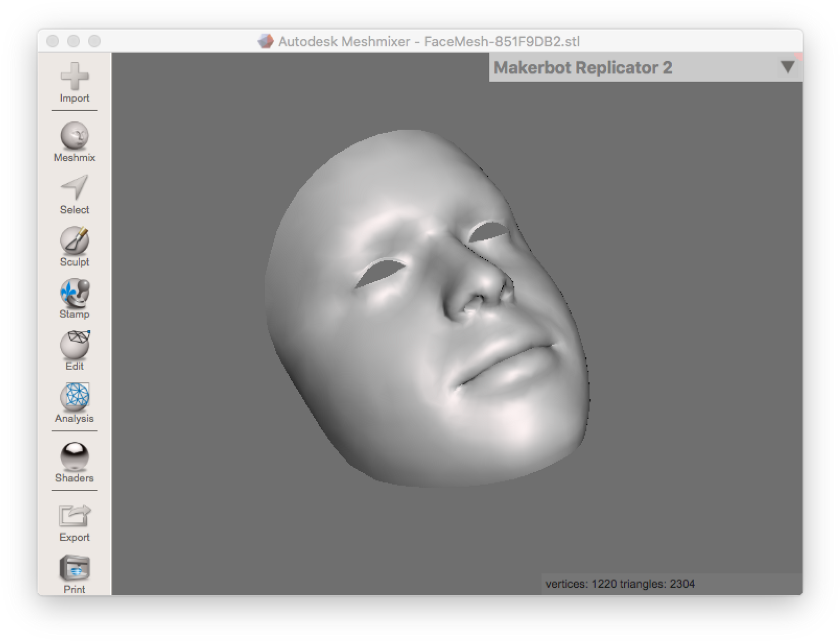840x641 pixels.
Task: Click the Meshmixer window title text
Action: (429, 42)
